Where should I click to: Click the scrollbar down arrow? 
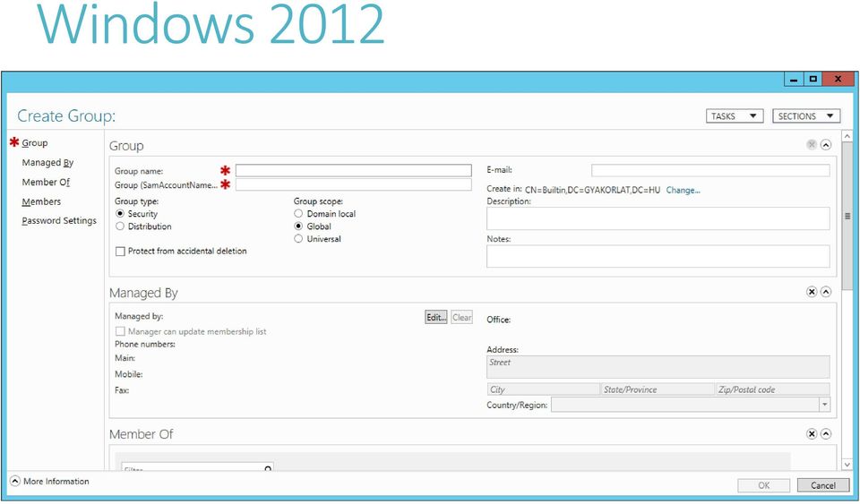(x=847, y=465)
